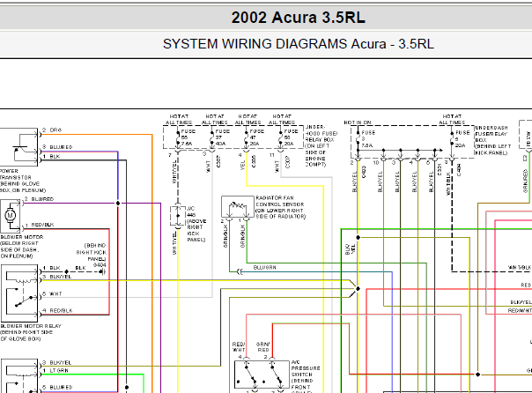Select the 'C403' connector label
This screenshot has width=532, height=393.
coord(364,172)
